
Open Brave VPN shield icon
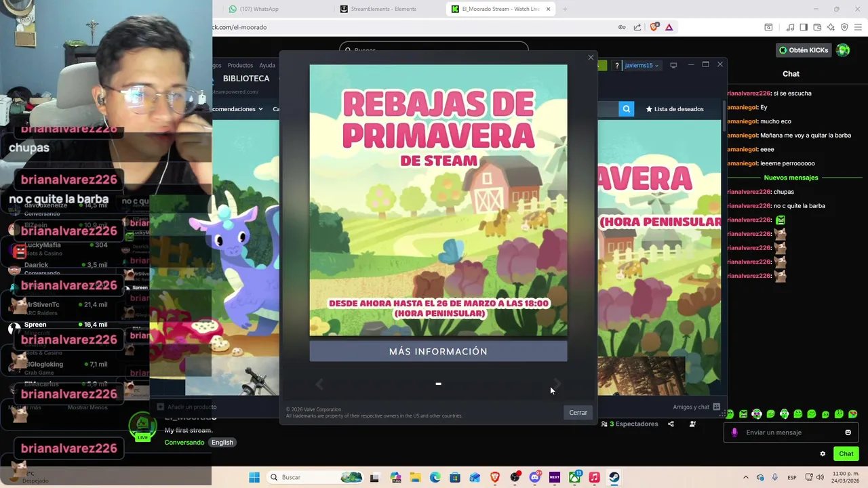click(x=844, y=27)
